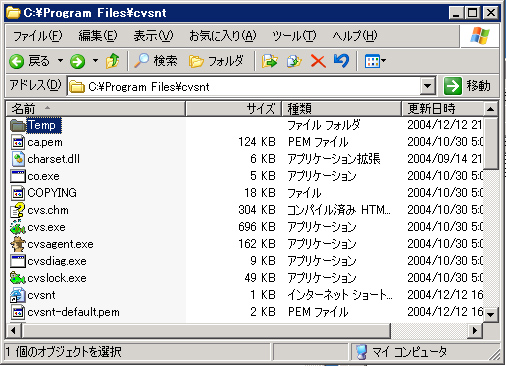Click the COPYING file icon
Screen dimensions: 506x366
pyautogui.click(x=18, y=193)
